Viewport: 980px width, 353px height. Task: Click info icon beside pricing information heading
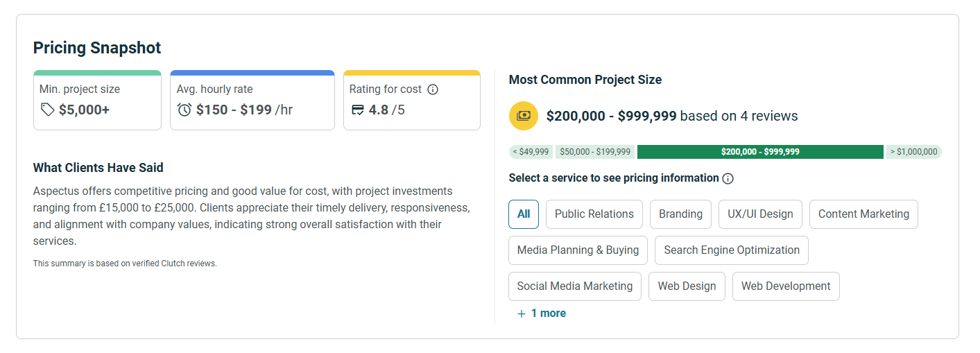click(x=728, y=178)
